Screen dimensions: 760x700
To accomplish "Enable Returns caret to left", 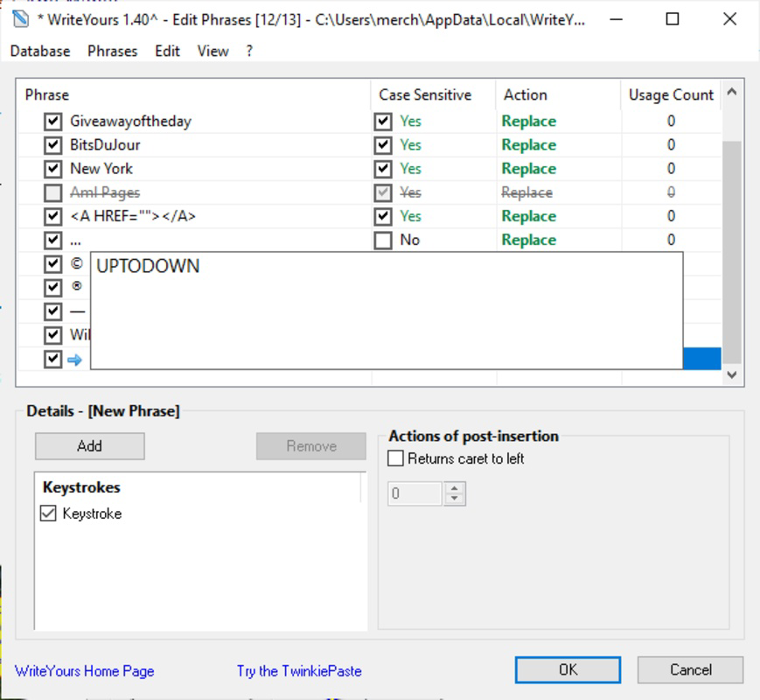I will click(x=395, y=458).
